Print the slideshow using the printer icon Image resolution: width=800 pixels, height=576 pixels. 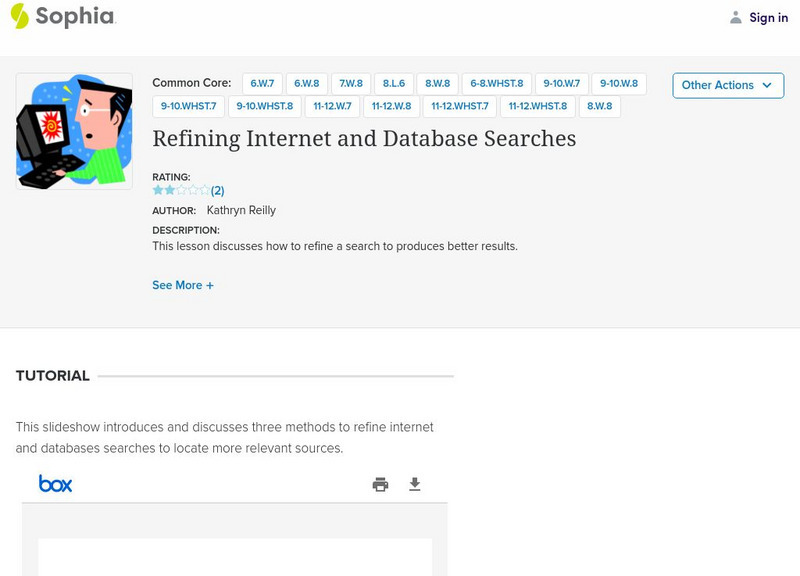point(380,485)
